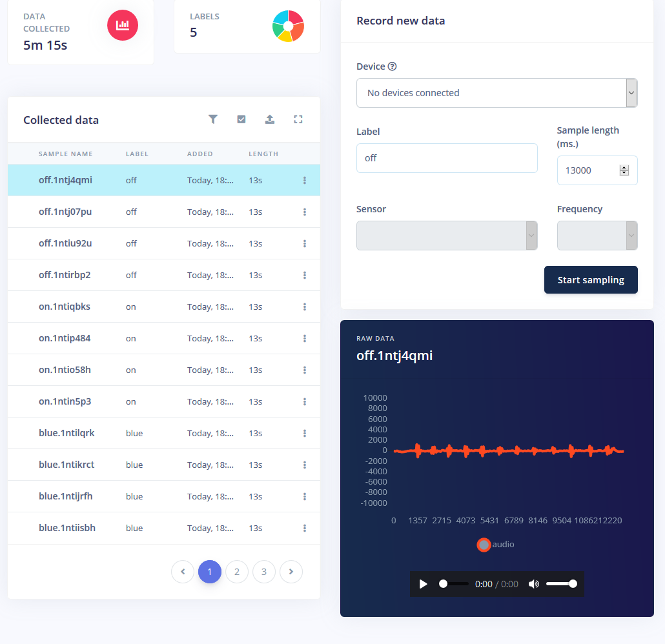Increase Sample length using the stepper
The image size is (665, 644).
click(x=624, y=166)
